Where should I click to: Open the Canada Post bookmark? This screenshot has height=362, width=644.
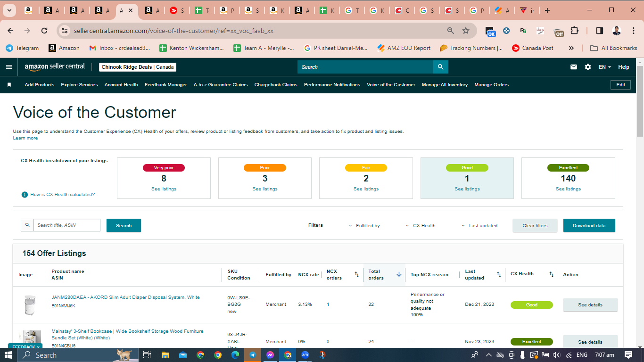[532, 48]
